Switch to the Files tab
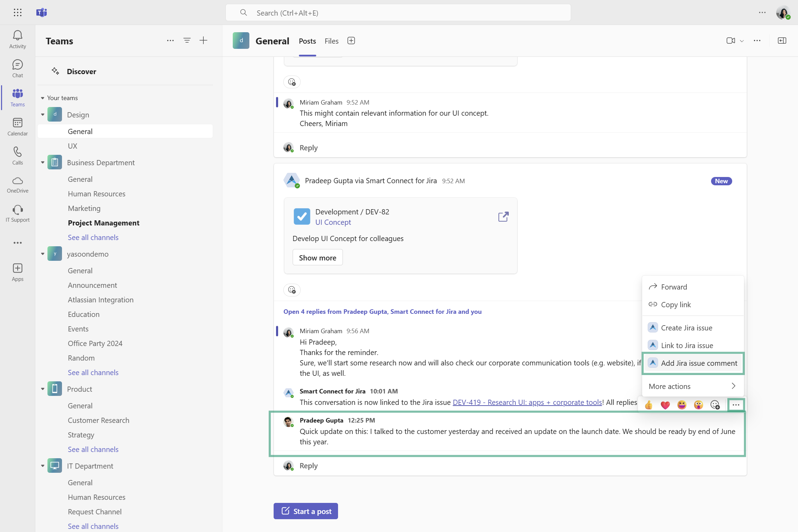 331,41
